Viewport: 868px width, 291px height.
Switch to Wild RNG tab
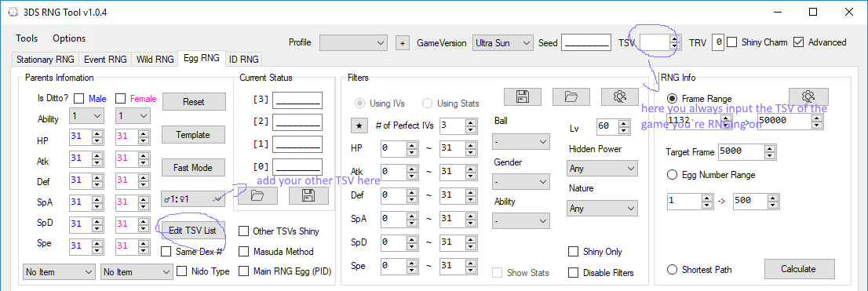(x=155, y=59)
